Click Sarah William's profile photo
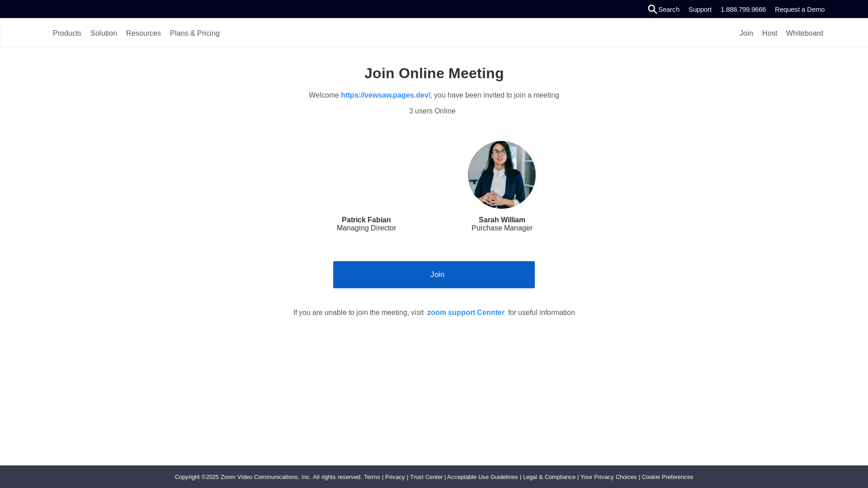Screen dimensions: 868x488 502,175
